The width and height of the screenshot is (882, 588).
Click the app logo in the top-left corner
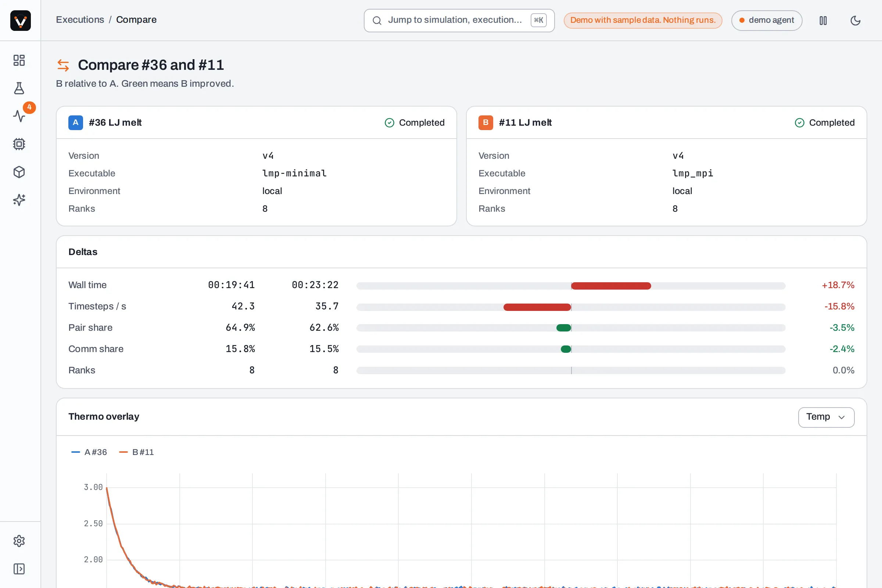tap(20, 20)
